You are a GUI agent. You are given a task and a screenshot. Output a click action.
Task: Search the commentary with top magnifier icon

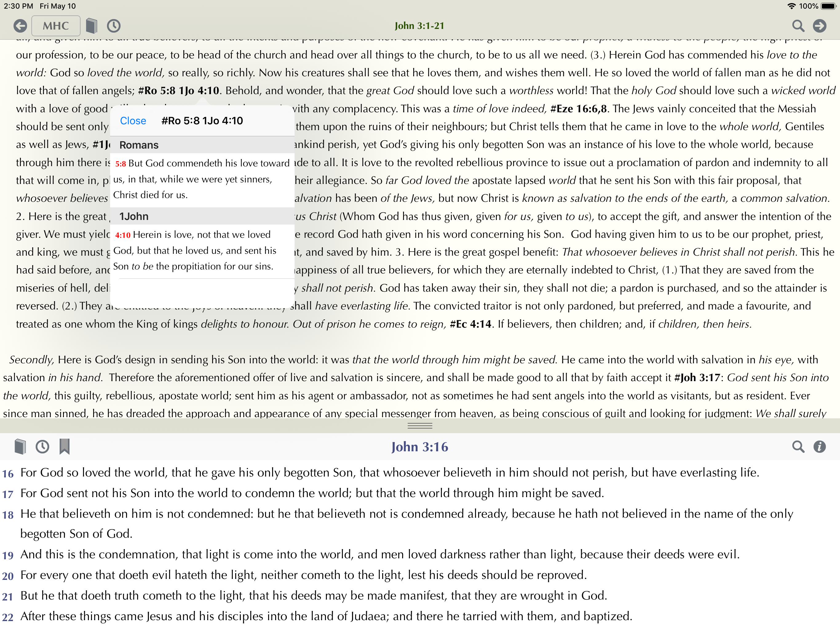tap(798, 26)
